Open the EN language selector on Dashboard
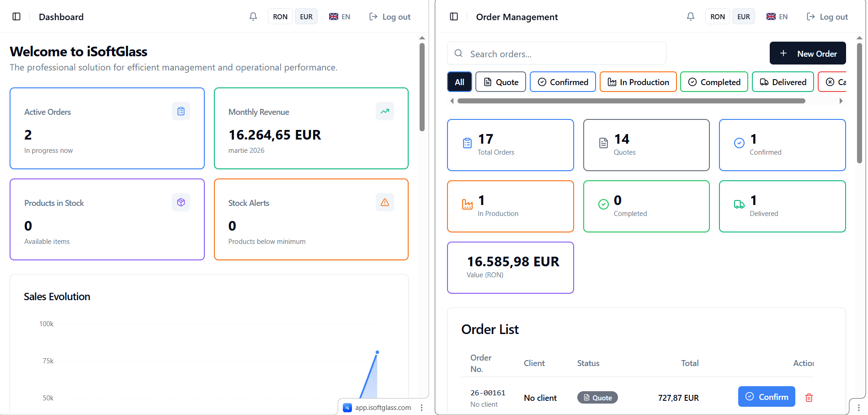Image resolution: width=868 pixels, height=415 pixels. pos(339,16)
